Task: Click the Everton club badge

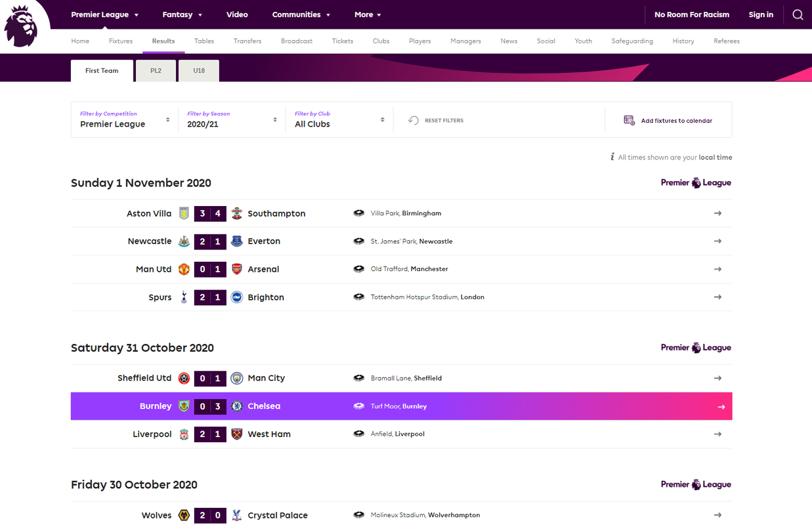Action: click(237, 241)
